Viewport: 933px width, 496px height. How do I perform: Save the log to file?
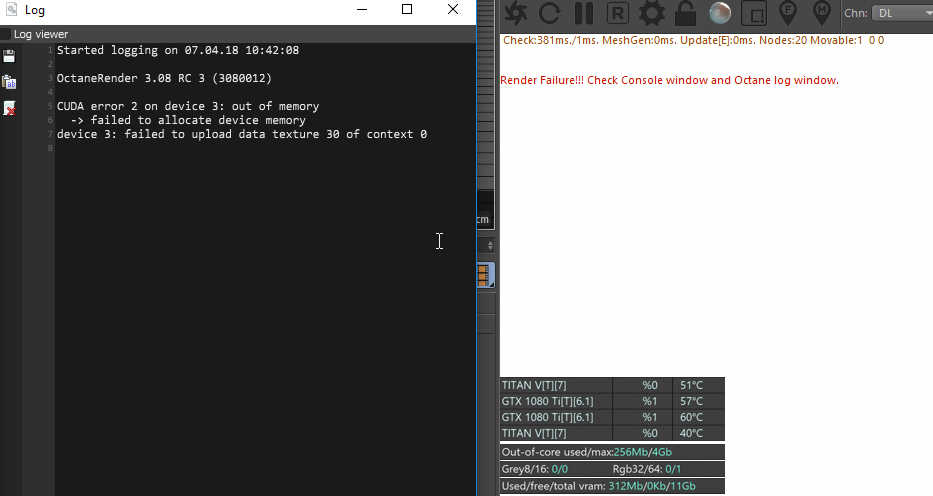9,56
